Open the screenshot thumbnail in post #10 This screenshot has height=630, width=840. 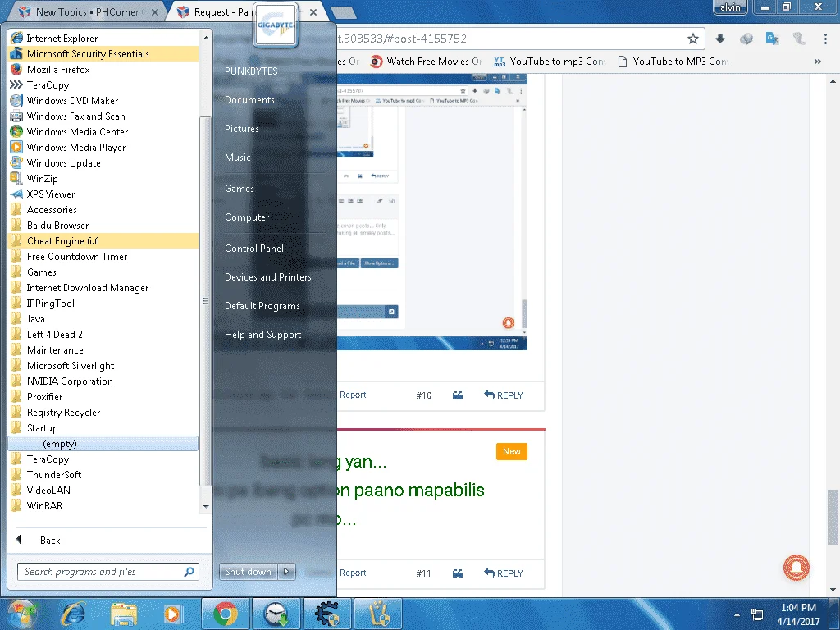(431, 212)
